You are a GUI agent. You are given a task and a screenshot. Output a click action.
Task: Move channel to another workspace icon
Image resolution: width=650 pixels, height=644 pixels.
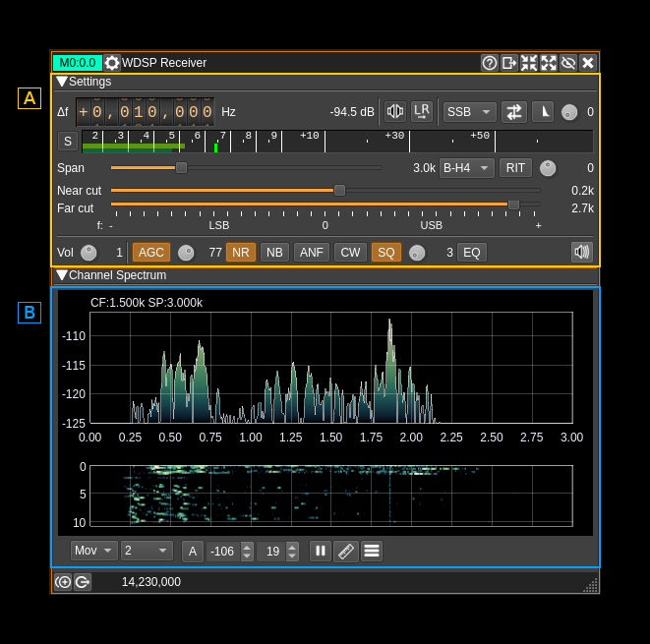pos(509,63)
